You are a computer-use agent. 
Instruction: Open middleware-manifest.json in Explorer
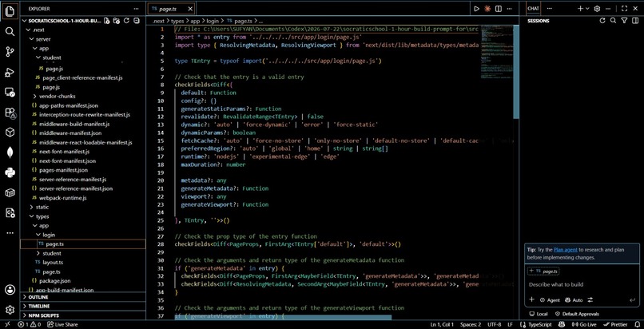tap(70, 133)
